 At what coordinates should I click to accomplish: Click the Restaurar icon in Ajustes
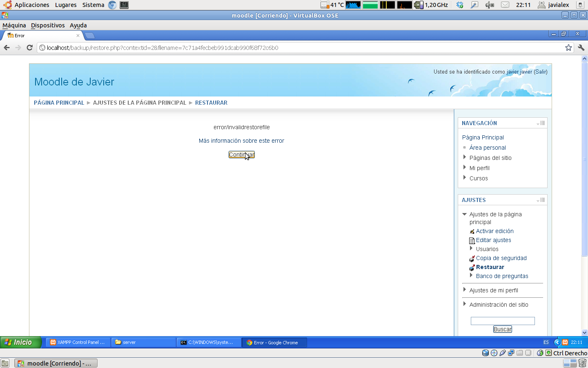pyautogui.click(x=472, y=267)
